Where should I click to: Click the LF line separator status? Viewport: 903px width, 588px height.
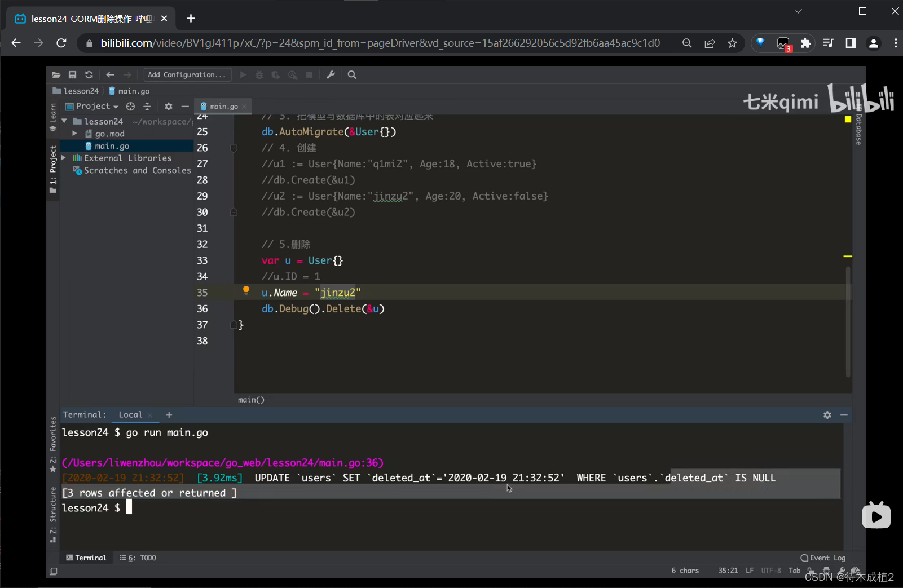click(x=750, y=571)
